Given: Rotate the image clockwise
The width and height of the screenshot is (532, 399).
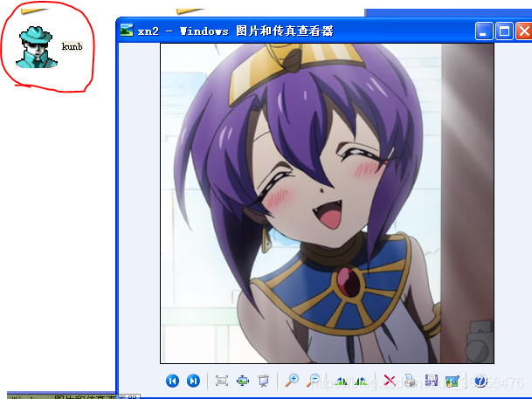Looking at the screenshot, I should (341, 381).
